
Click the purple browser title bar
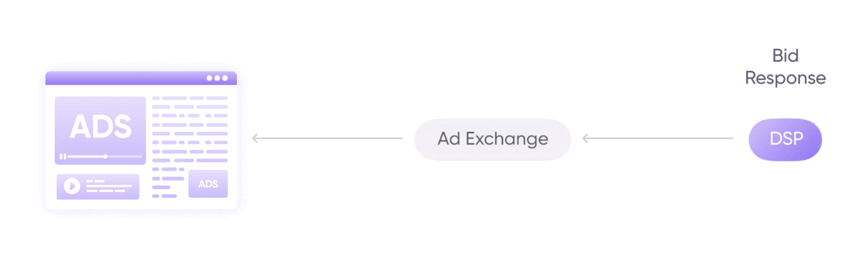pyautogui.click(x=141, y=78)
